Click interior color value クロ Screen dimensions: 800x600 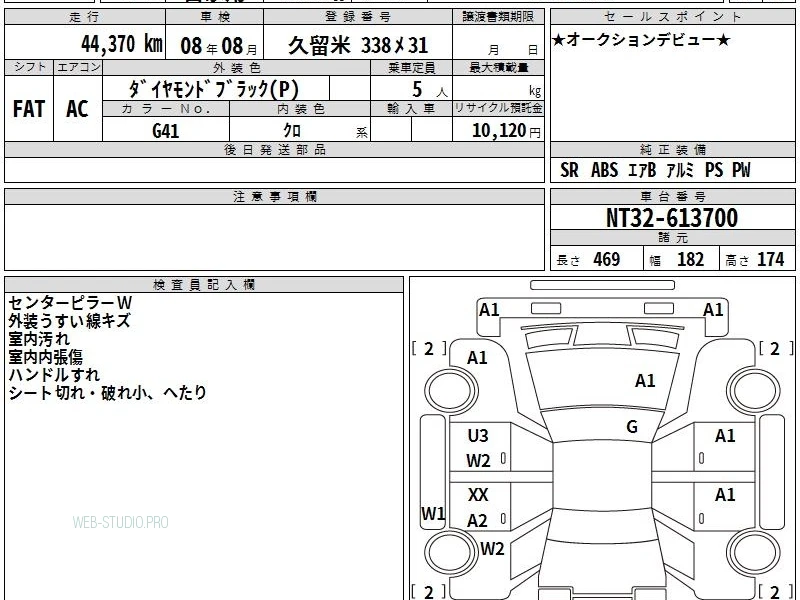[x=292, y=131]
